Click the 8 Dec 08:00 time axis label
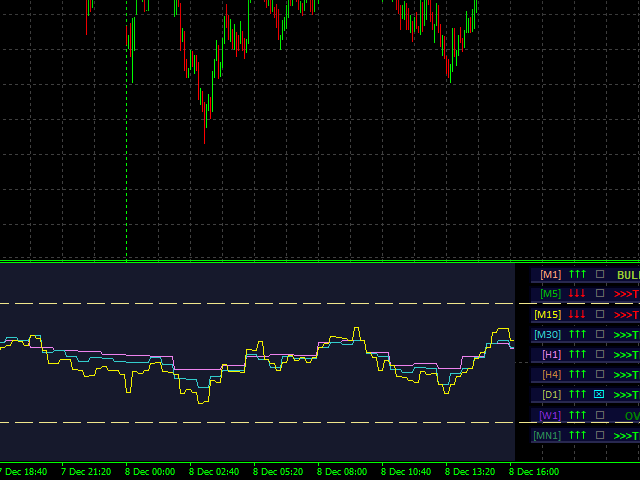The width and height of the screenshot is (640, 480). coord(343,471)
